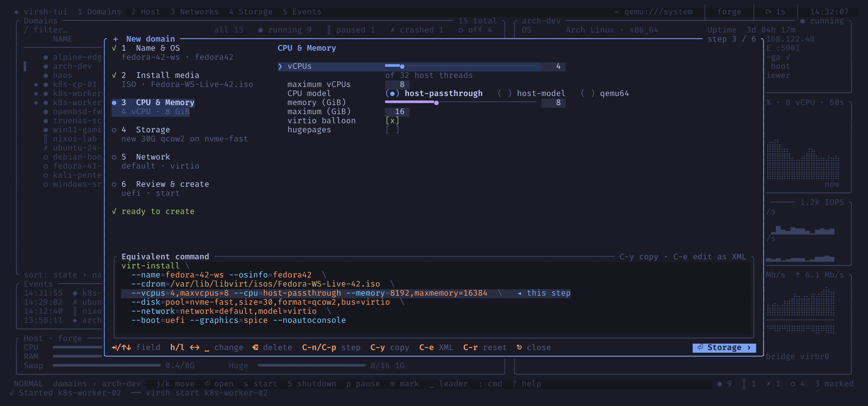
Task: Click the 14:31:55 event row
Action: (63, 293)
